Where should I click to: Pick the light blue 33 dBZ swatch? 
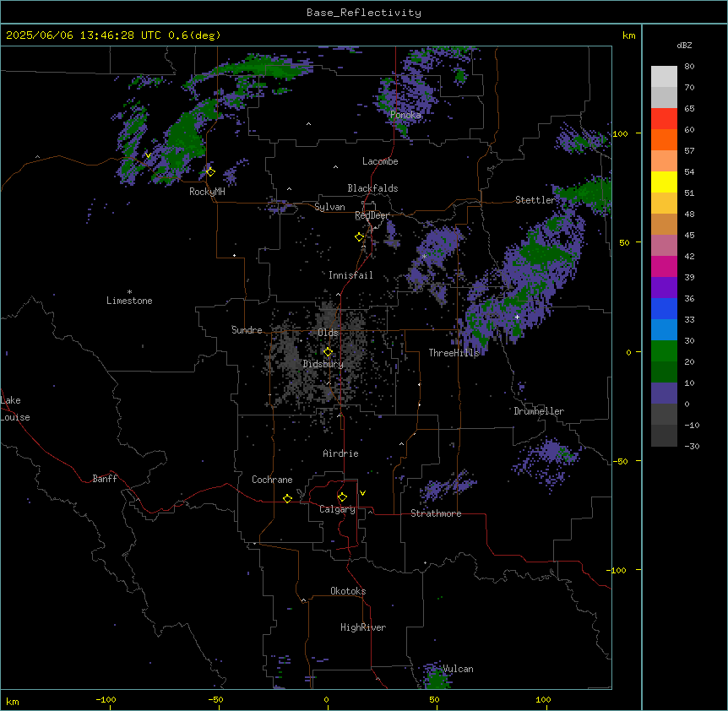[664, 330]
